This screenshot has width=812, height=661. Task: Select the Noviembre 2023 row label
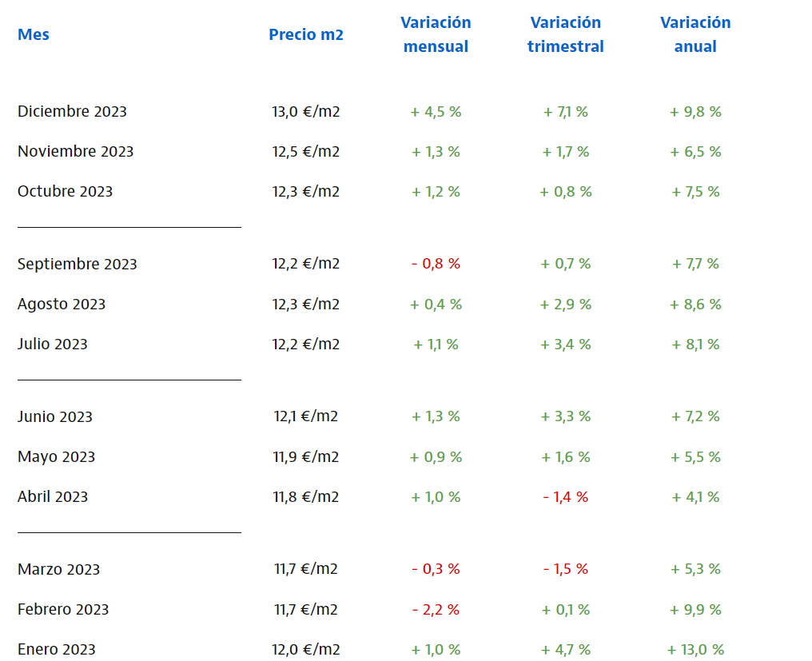75,152
